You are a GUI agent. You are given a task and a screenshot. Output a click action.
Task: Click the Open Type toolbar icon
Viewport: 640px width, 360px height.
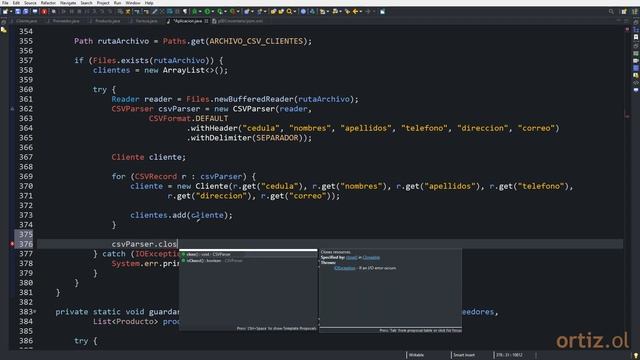[x=273, y=11]
